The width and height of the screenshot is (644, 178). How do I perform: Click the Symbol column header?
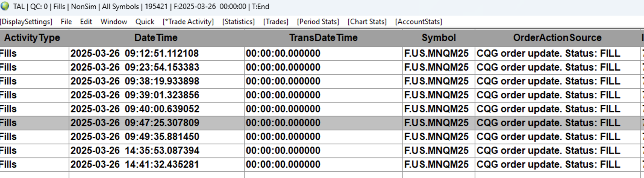(439, 38)
